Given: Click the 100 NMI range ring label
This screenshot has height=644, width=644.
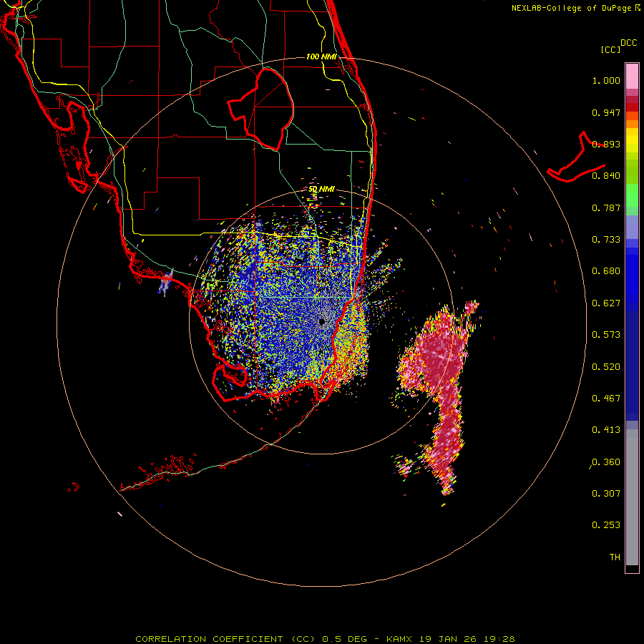Looking at the screenshot, I should tap(321, 57).
